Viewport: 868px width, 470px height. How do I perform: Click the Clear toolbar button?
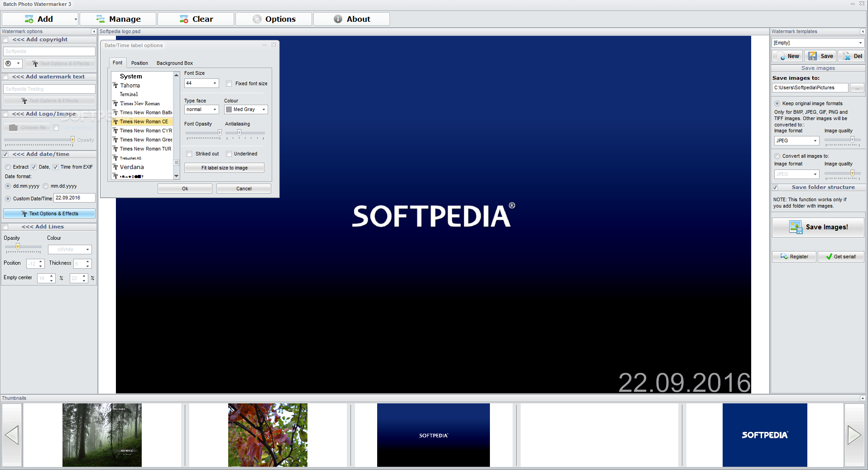pos(196,19)
